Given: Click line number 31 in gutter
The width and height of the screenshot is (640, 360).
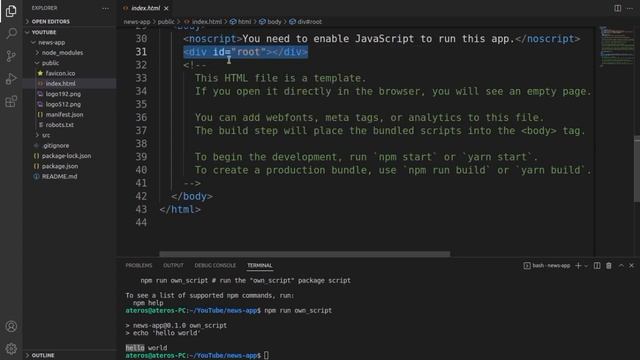Looking at the screenshot, I should pos(141,52).
